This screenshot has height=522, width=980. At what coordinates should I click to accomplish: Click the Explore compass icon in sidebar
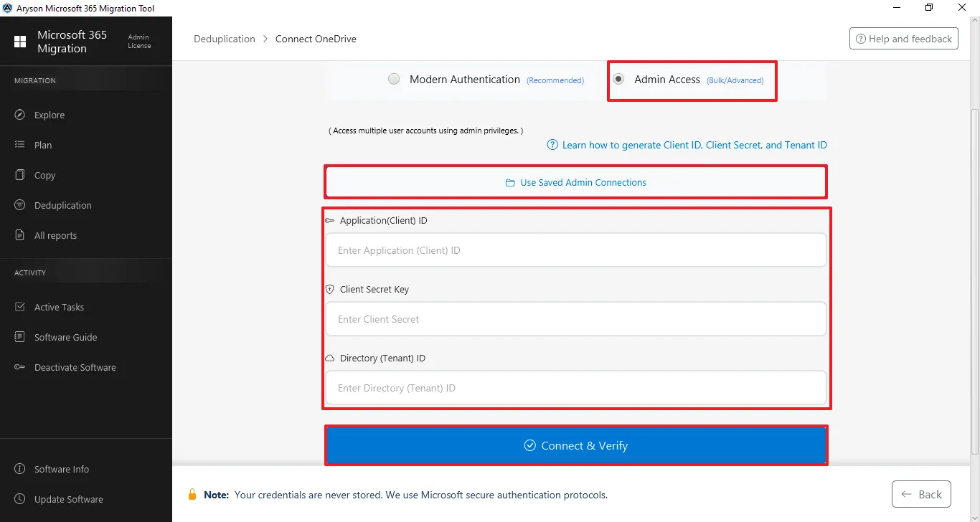tap(20, 115)
